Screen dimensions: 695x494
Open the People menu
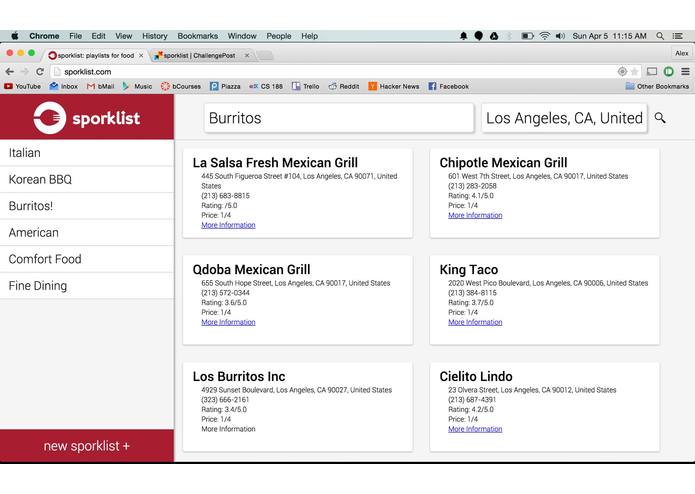pos(279,36)
